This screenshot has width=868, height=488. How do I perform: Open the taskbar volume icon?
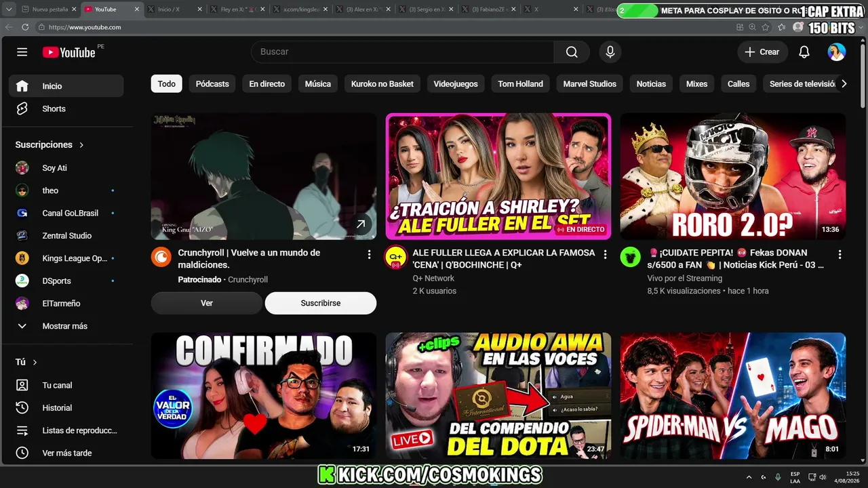(x=823, y=476)
